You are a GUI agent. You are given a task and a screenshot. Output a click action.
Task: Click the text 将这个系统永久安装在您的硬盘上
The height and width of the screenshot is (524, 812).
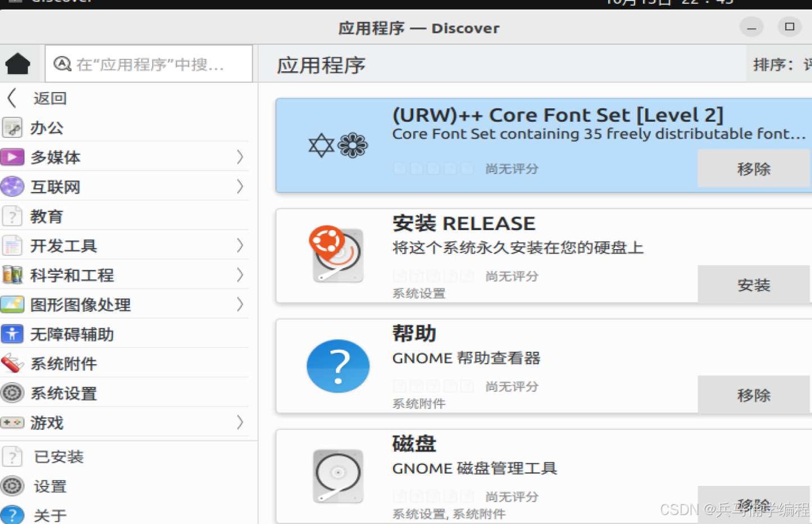518,247
